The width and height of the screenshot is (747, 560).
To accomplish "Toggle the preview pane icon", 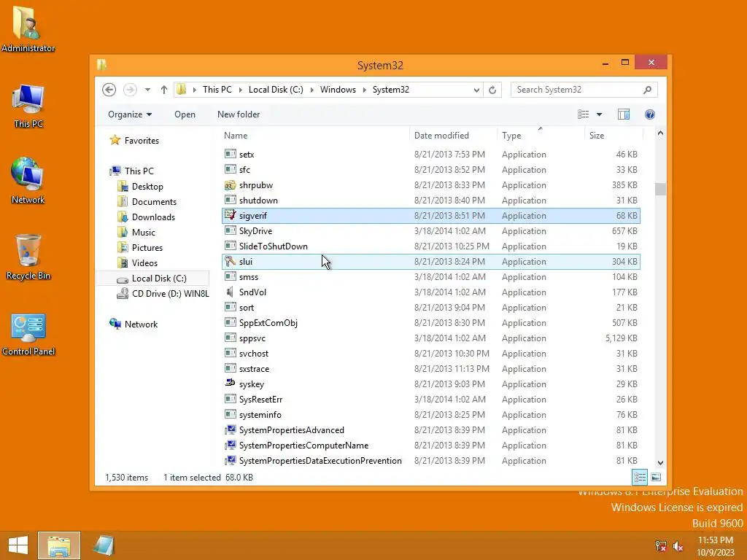I will 623,114.
